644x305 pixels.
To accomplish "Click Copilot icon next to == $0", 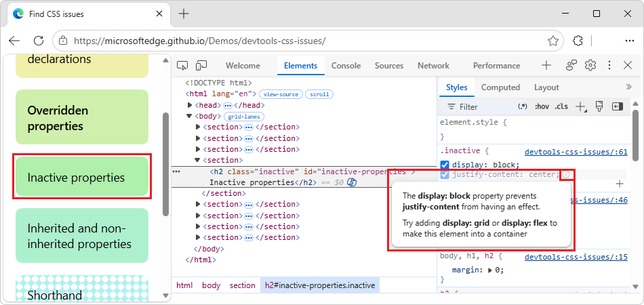I will coord(352,183).
